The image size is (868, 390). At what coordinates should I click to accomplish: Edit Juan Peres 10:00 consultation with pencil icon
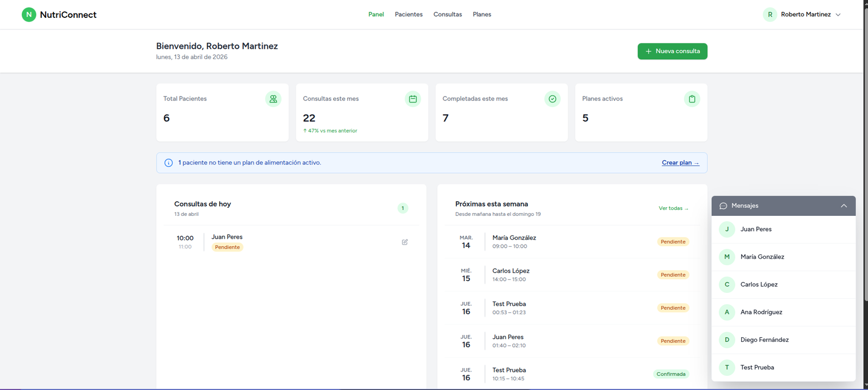click(405, 242)
